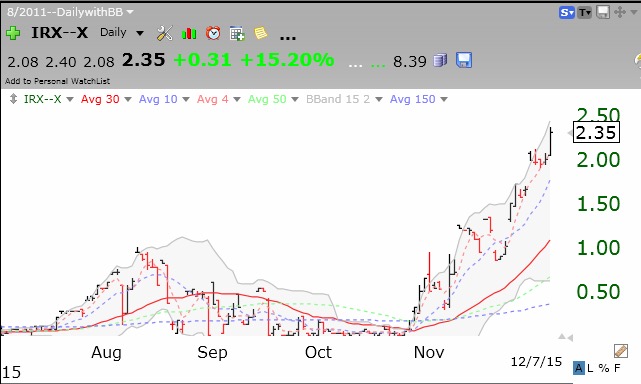The width and height of the screenshot is (641, 384).
Task: Click the Nov month label on time axis
Action: 429,352
